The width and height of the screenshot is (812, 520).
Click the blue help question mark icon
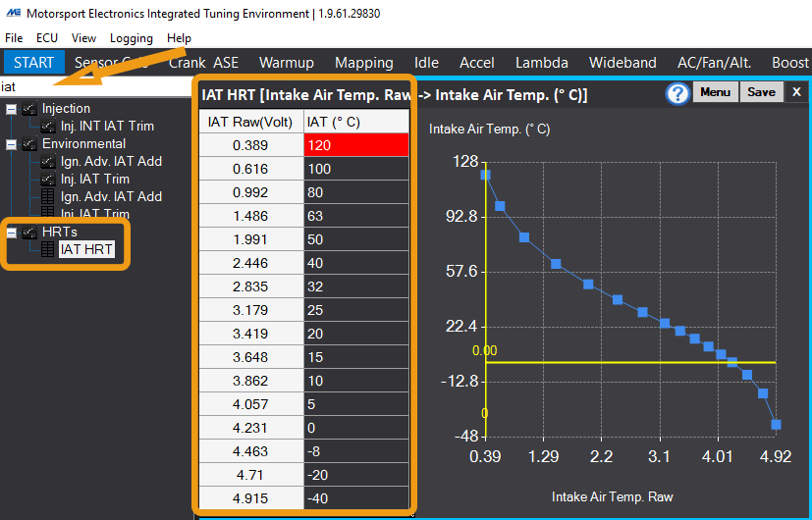click(x=677, y=93)
